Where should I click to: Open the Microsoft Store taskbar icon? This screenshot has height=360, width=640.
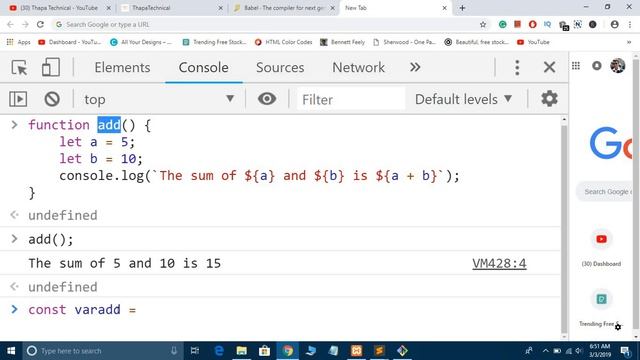click(x=264, y=351)
